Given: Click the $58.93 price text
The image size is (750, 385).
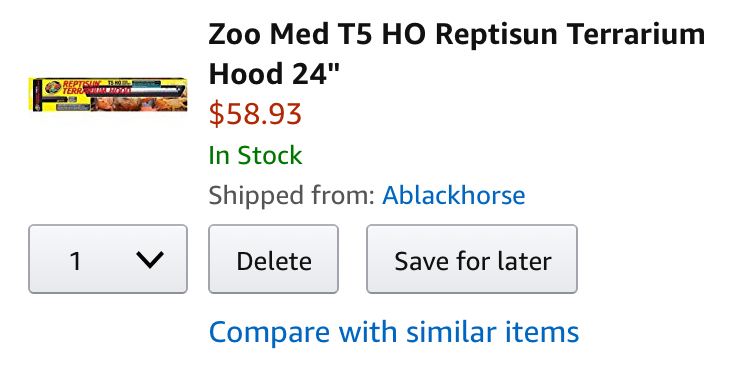Looking at the screenshot, I should [x=255, y=114].
